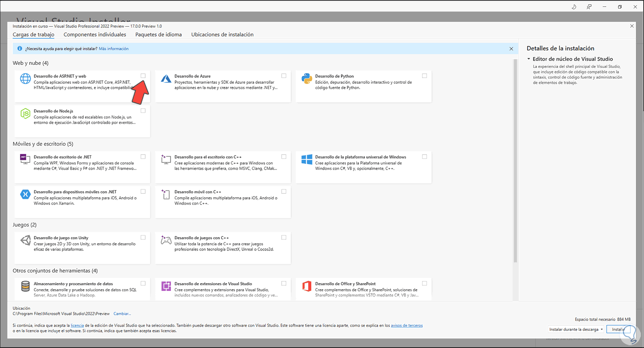Click the Xamarin mobile .NET icon
Viewport: 644px width, 348px height.
[25, 195]
